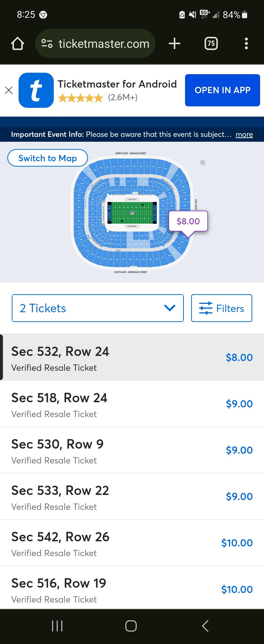Open the tab switcher showing 75 tabs
The image size is (264, 644).
(x=211, y=43)
